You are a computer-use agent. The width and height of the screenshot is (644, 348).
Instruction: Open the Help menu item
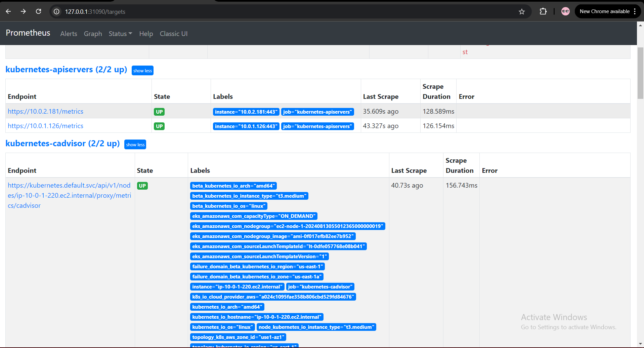tap(146, 34)
